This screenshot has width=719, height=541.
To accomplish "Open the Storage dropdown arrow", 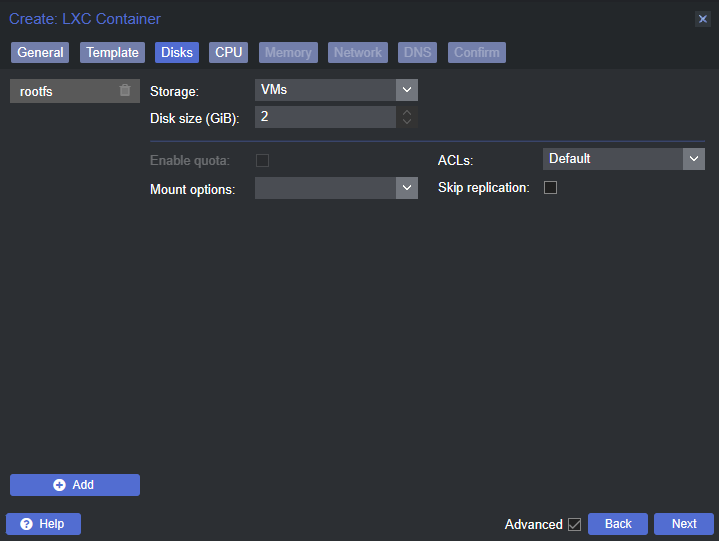I will pos(407,90).
